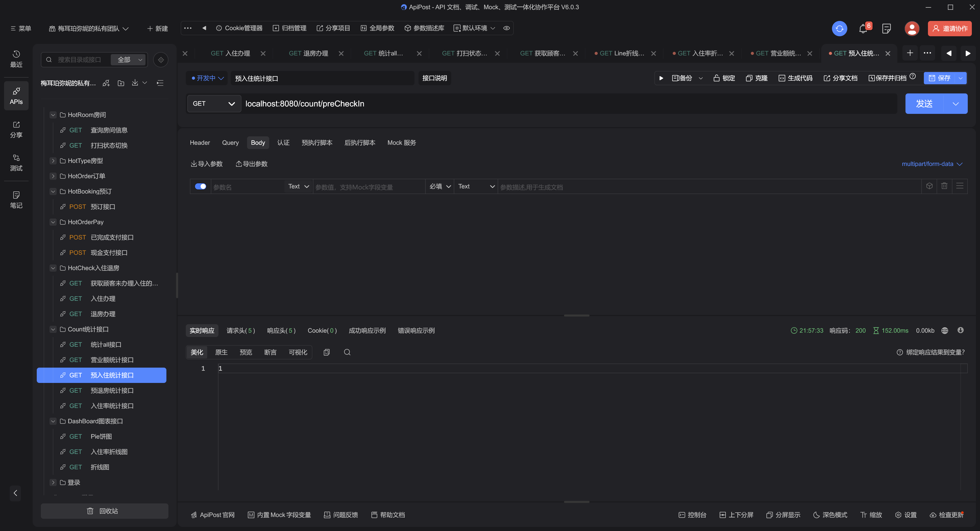Open the 必填 required dropdown
Screen dimensions: 980x531
[x=440, y=186]
